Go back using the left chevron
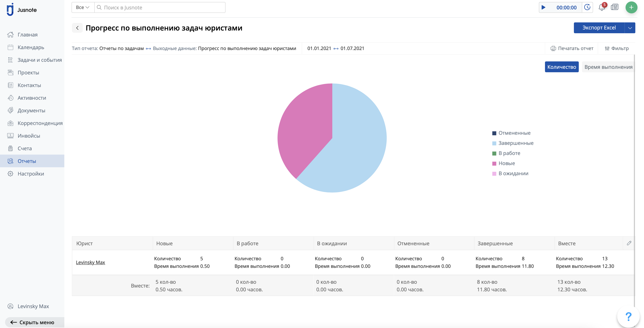The width and height of the screenshot is (644, 328). [78, 28]
